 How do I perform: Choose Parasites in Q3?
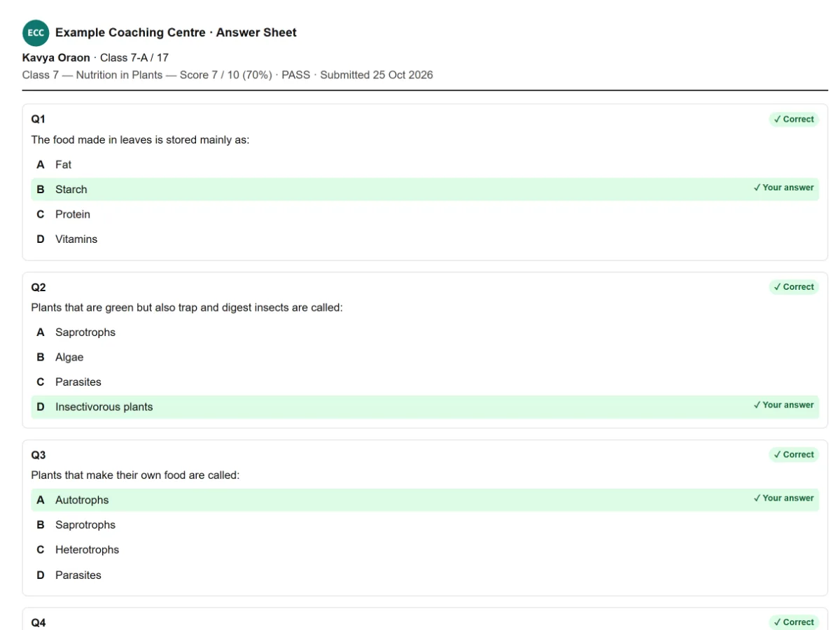425,575
